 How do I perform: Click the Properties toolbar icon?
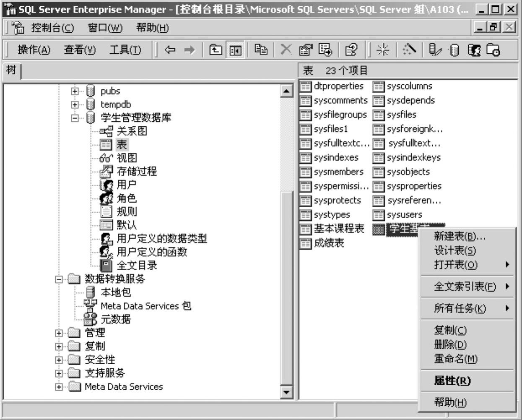pos(306,50)
